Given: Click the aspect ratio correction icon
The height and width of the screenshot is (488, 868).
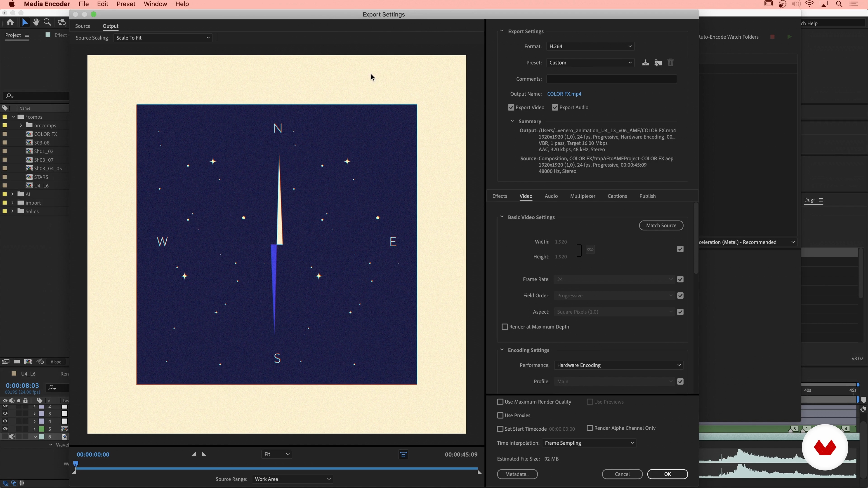Looking at the screenshot, I should (403, 455).
